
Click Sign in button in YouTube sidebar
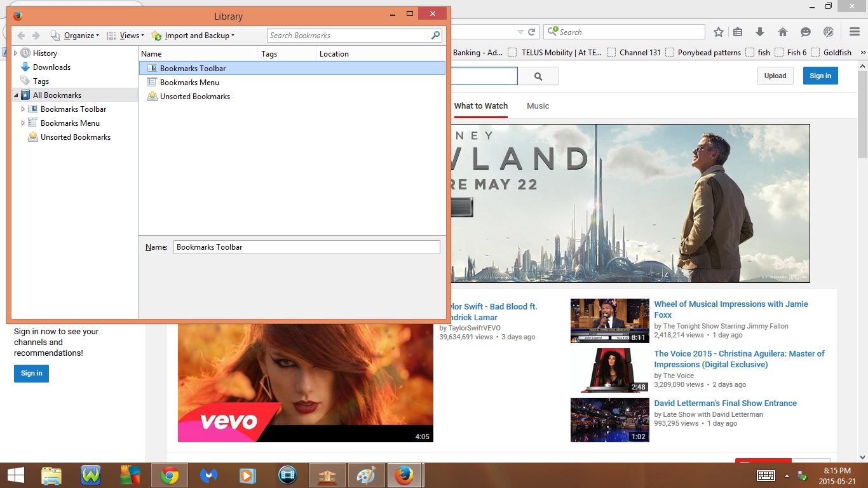pyautogui.click(x=31, y=373)
